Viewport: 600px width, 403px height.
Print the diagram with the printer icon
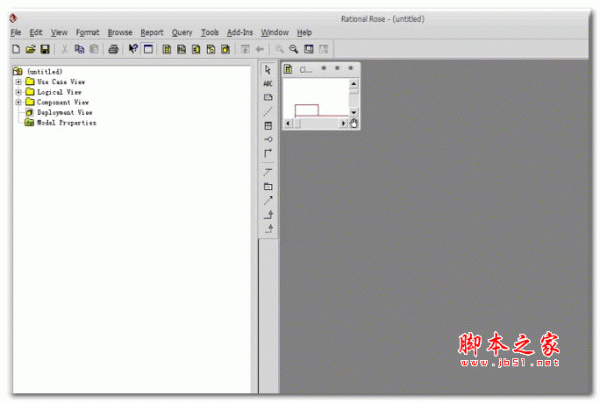pos(113,49)
